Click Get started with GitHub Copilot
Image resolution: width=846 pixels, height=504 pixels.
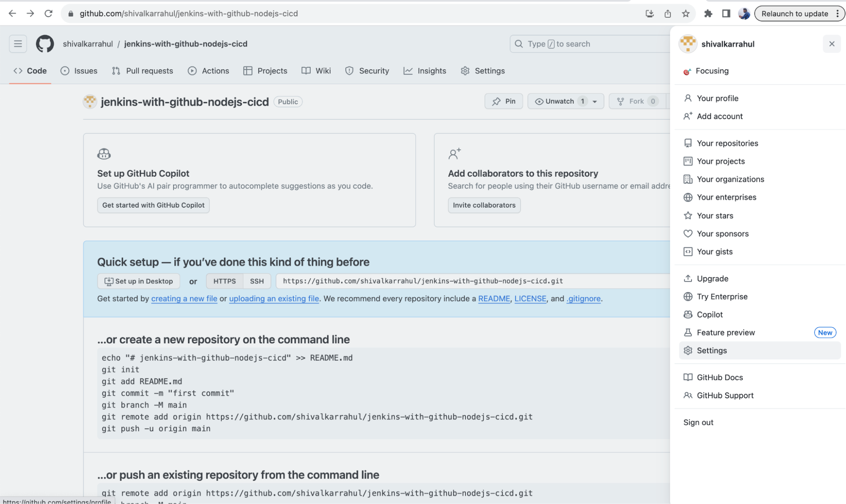[153, 205]
